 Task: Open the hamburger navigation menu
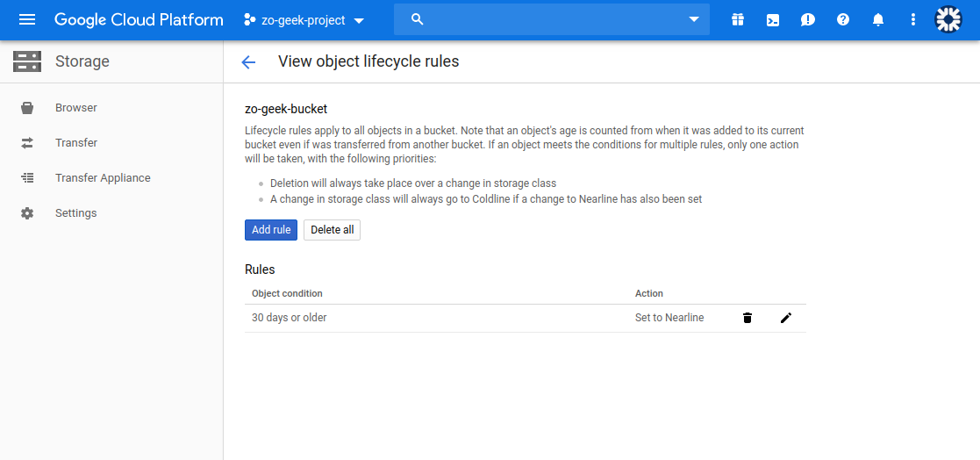(27, 20)
